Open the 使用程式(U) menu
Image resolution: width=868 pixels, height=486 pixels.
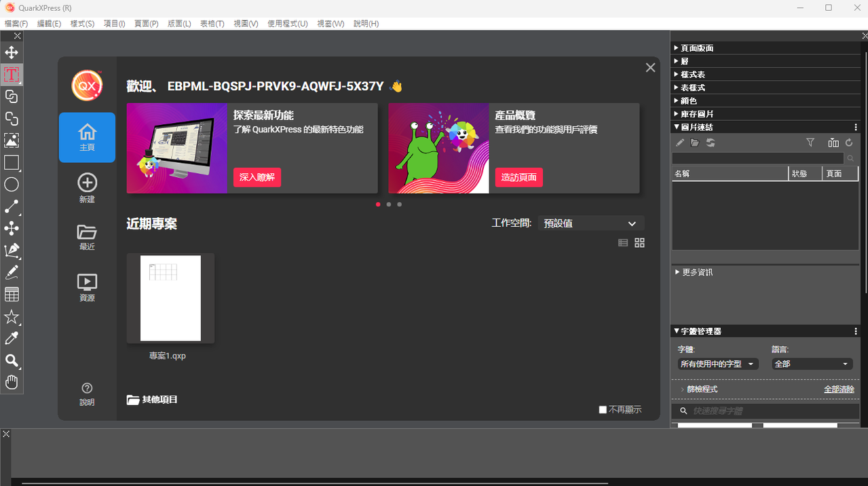[288, 24]
